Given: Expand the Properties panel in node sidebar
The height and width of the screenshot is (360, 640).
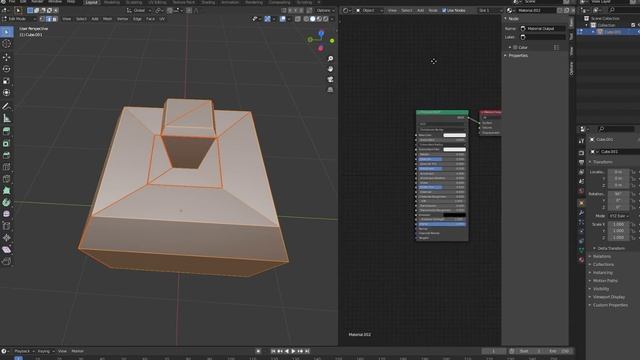Looking at the screenshot, I should 517,56.
